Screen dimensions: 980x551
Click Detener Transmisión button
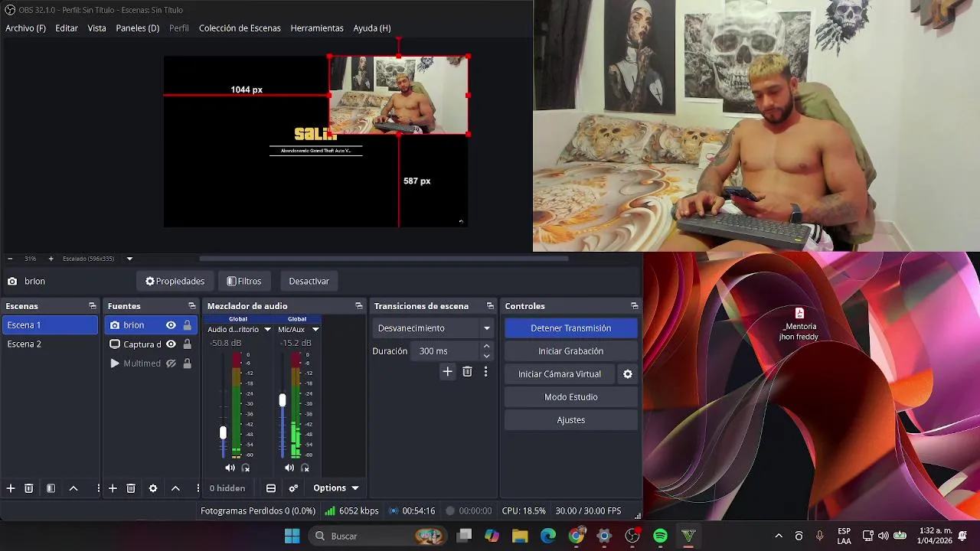click(x=571, y=328)
